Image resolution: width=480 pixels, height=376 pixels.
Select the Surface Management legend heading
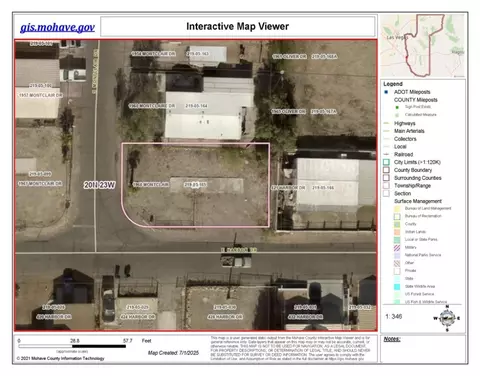point(418,201)
